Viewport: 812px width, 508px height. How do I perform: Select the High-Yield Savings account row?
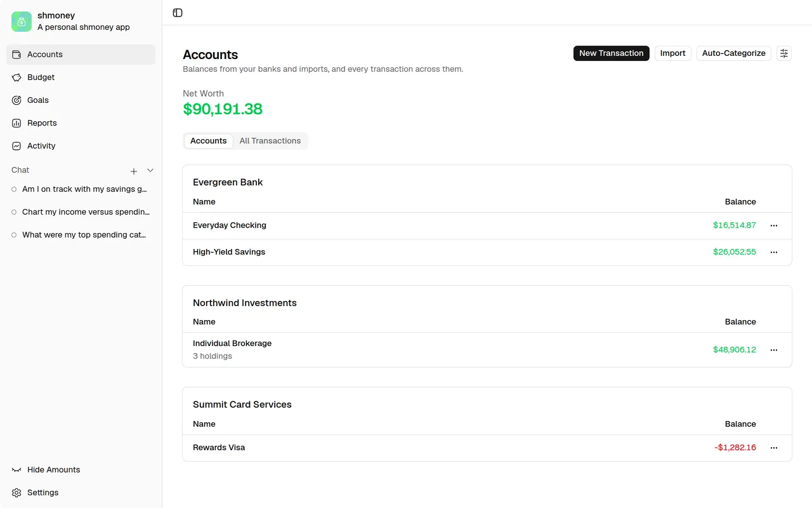tap(487, 252)
